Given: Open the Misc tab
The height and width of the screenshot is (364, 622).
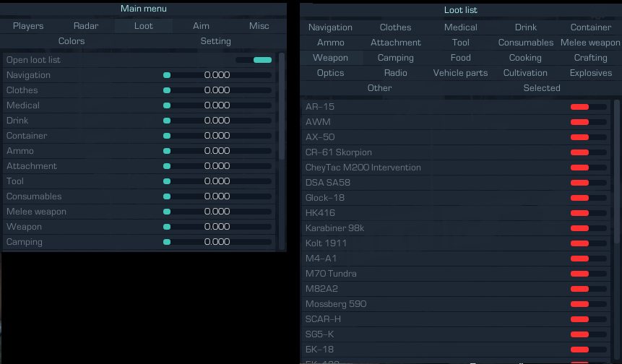Looking at the screenshot, I should click(259, 26).
